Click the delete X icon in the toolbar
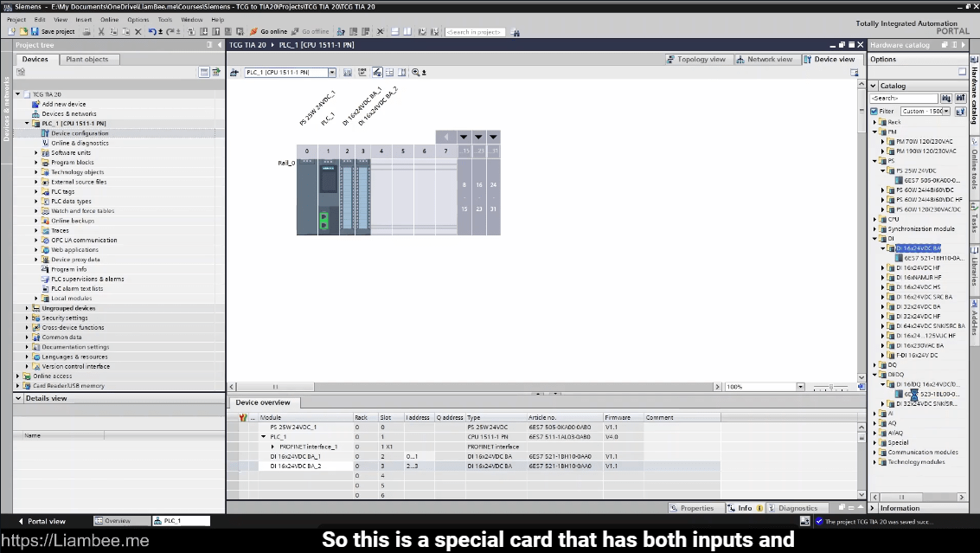The image size is (980, 553). pos(138,31)
